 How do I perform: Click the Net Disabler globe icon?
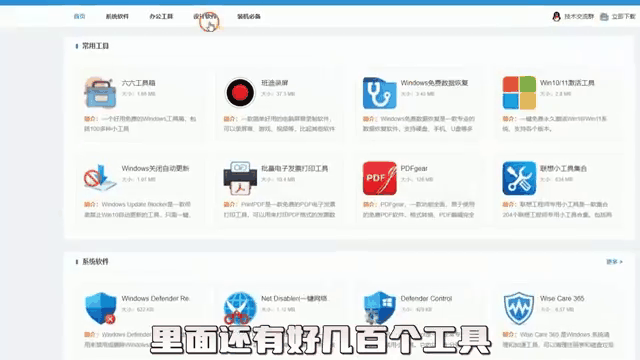point(240,308)
